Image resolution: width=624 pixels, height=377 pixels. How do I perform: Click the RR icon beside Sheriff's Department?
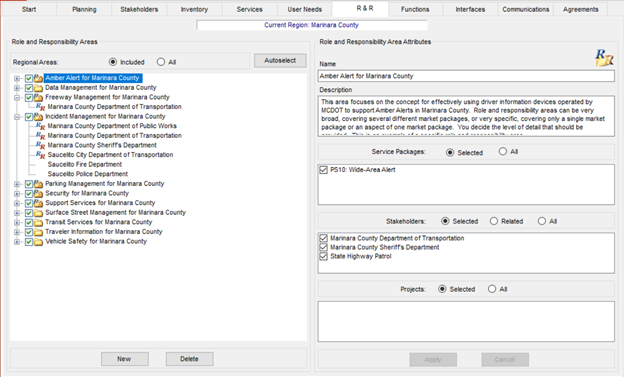pyautogui.click(x=41, y=145)
